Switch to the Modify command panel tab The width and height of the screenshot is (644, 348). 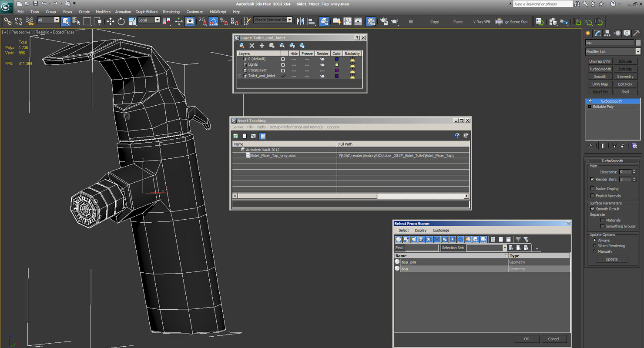click(598, 33)
